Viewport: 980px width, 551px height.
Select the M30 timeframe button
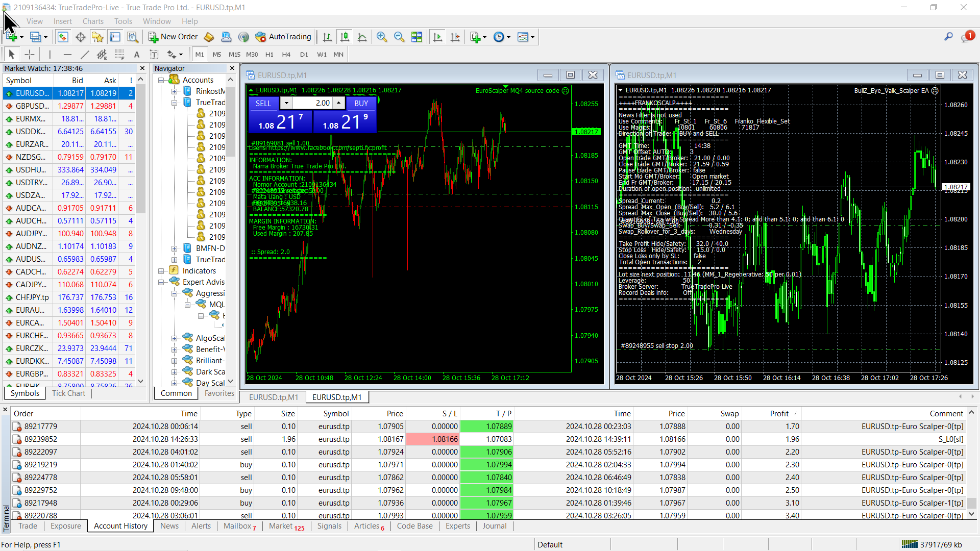(x=252, y=54)
